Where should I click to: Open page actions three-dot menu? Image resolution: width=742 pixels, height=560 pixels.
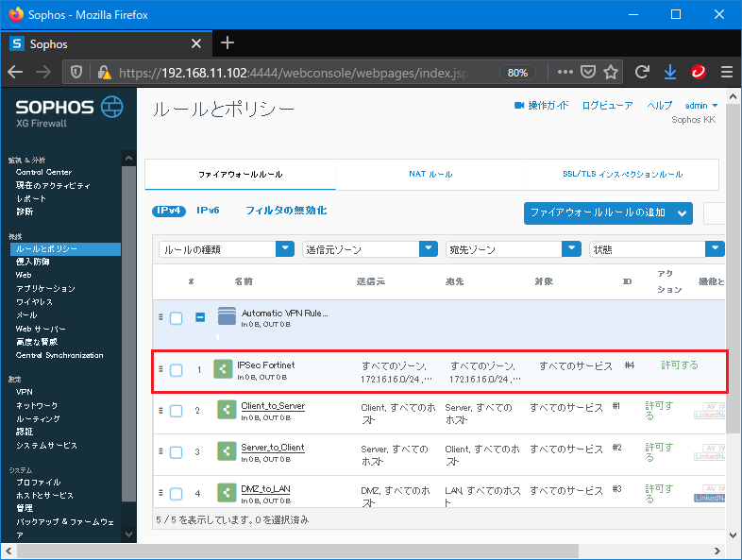click(565, 72)
